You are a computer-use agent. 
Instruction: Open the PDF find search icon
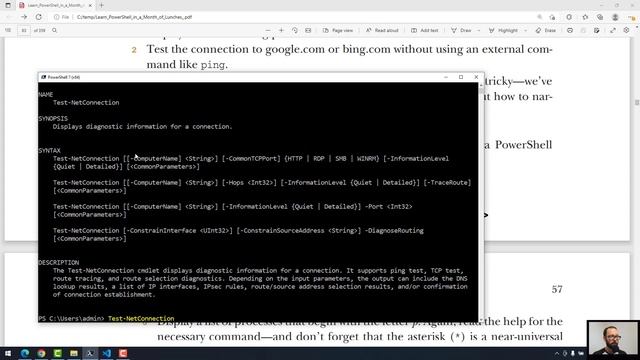[55, 30]
